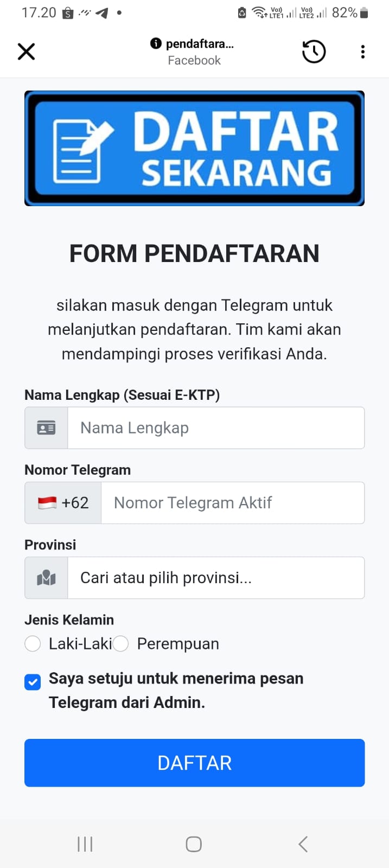
Task: Tap the pendaftara... page title in header
Action: tap(199, 43)
